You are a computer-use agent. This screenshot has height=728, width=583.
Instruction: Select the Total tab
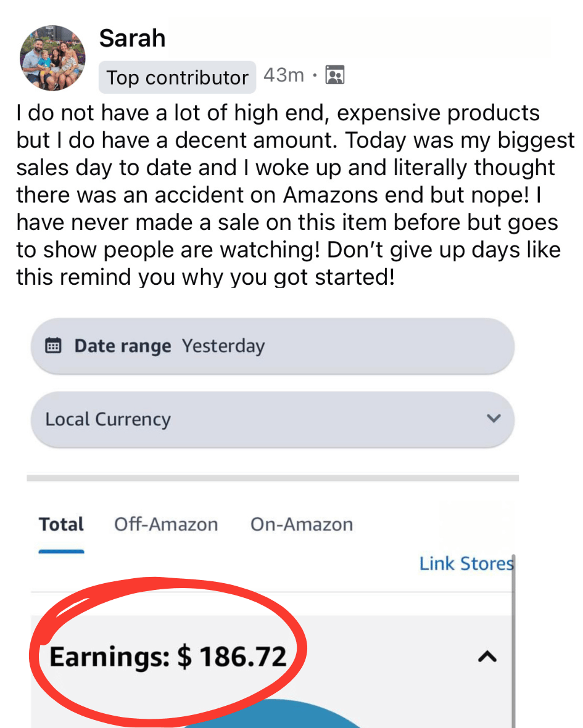(61, 525)
